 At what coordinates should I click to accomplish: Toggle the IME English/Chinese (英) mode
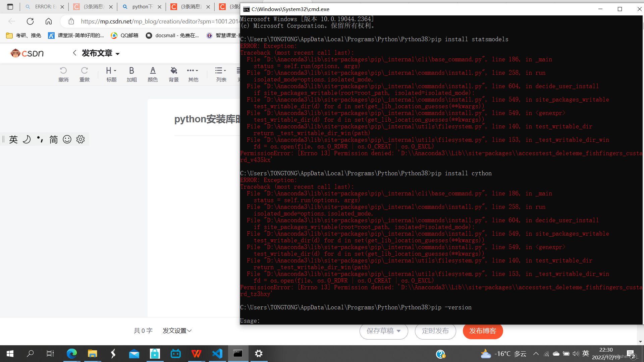[x=13, y=139]
